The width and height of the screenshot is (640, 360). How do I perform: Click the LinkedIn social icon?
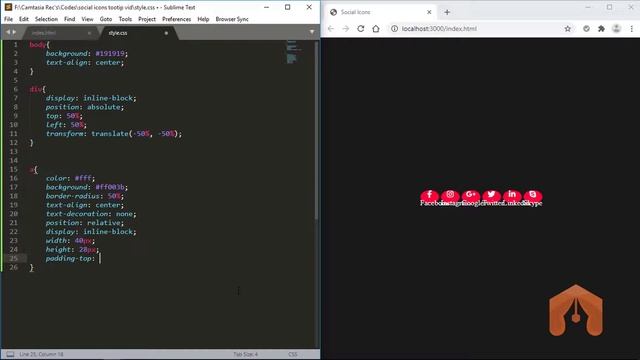coord(512,195)
